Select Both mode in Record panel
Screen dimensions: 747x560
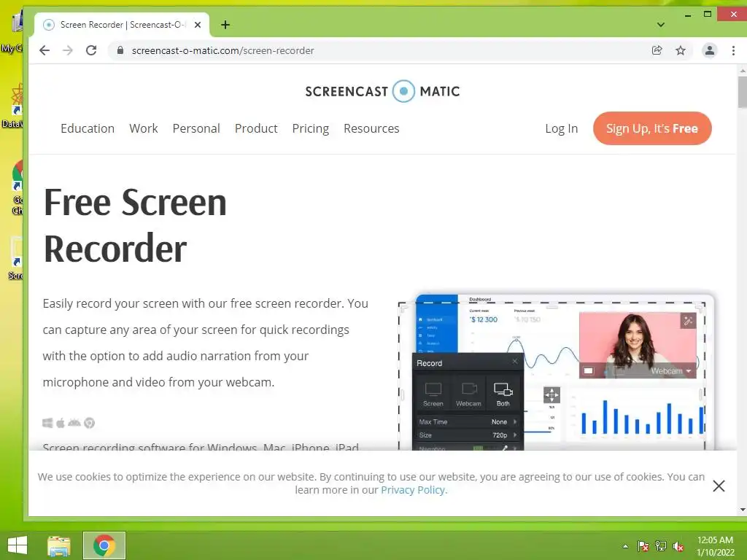click(503, 394)
